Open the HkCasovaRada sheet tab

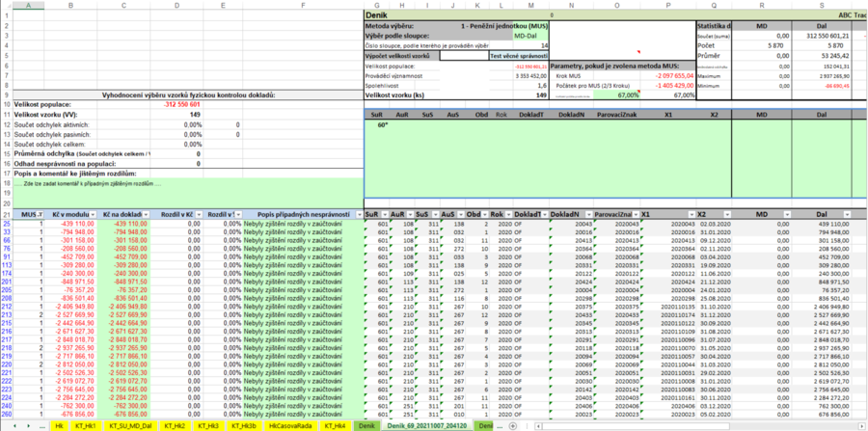coord(288,425)
